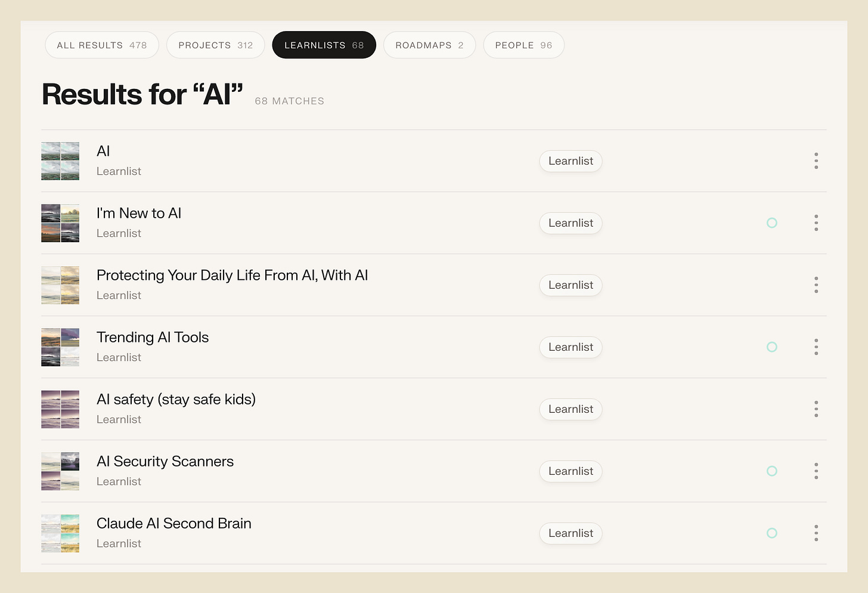Switch to the Roadmaps tab
Screen dimensions: 868x593
430,45
